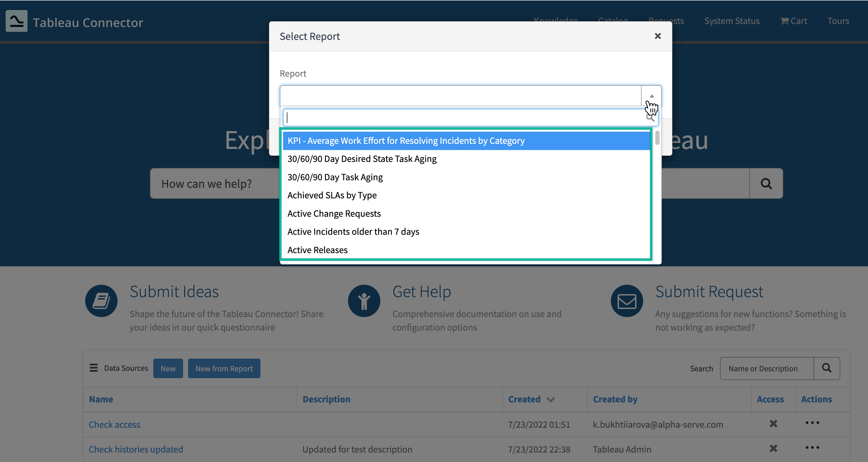Toggle sort order on Created column
Image resolution: width=868 pixels, height=462 pixels.
tap(550, 399)
